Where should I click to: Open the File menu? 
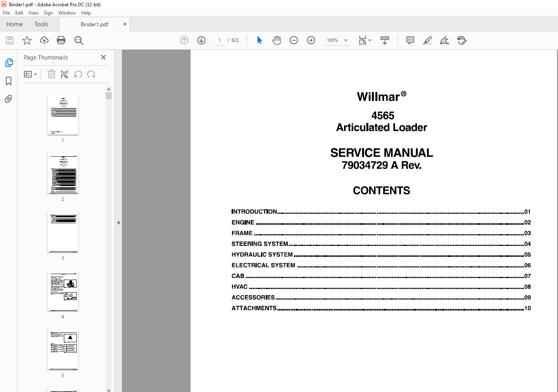coord(6,13)
